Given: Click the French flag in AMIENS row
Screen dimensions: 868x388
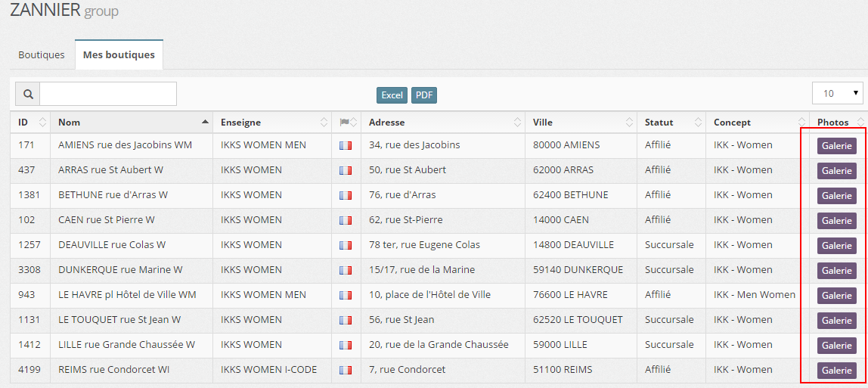Looking at the screenshot, I should pos(346,145).
